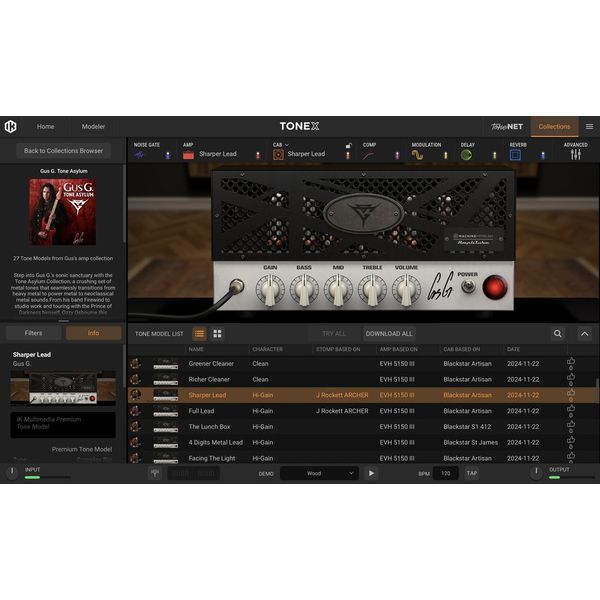This screenshot has height=600, width=600.
Task: Sort by CAB BASED ON column header
Action: (x=462, y=349)
